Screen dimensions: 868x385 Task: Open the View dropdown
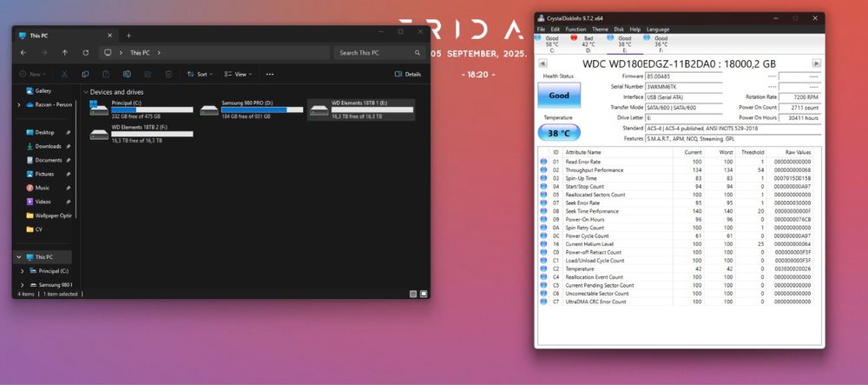click(x=238, y=74)
